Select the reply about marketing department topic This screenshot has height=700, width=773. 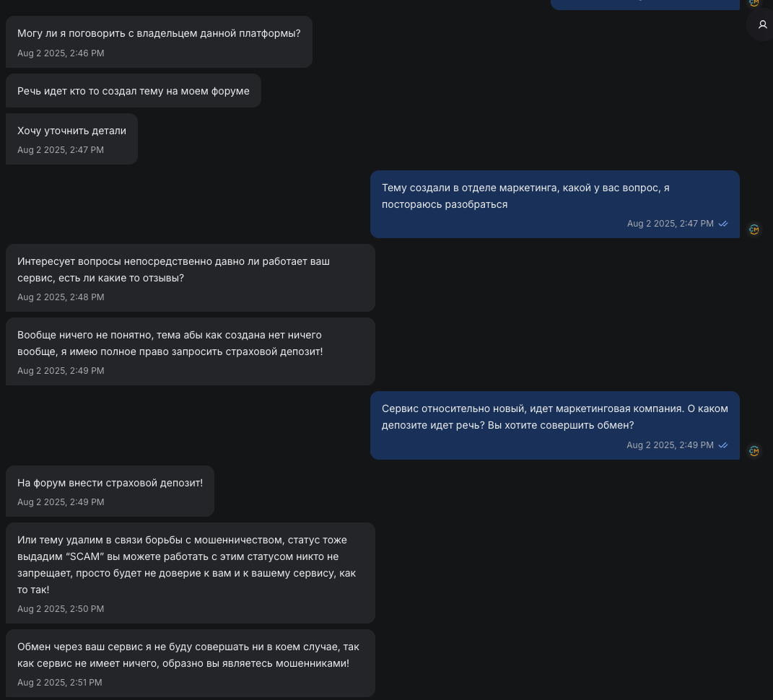pos(554,196)
